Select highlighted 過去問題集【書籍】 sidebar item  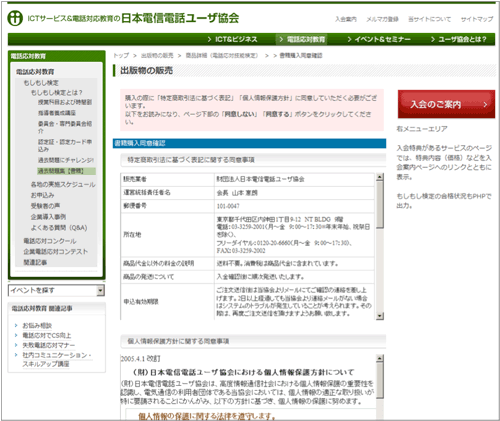[x=66, y=171]
